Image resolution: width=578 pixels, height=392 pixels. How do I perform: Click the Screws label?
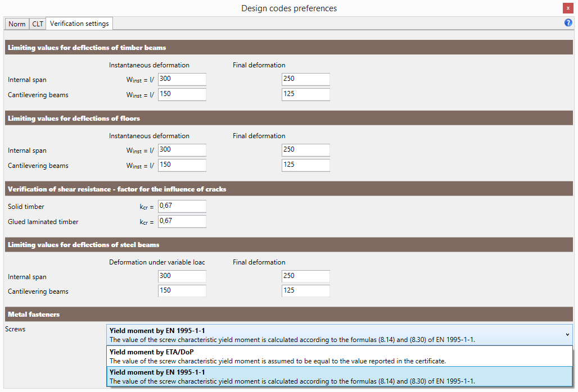[x=15, y=329]
